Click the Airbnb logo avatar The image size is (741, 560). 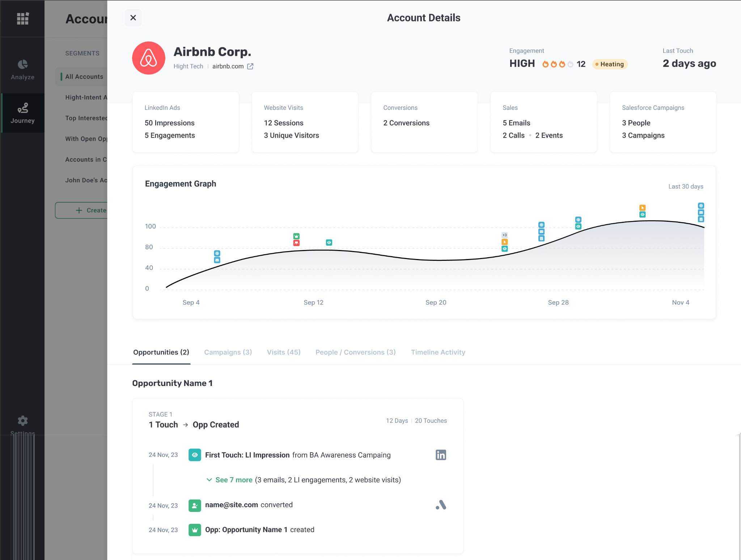[x=148, y=58]
